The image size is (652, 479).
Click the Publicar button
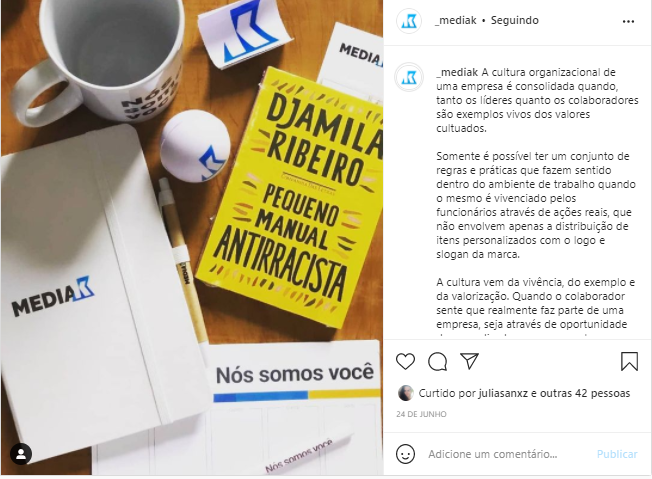(x=617, y=454)
